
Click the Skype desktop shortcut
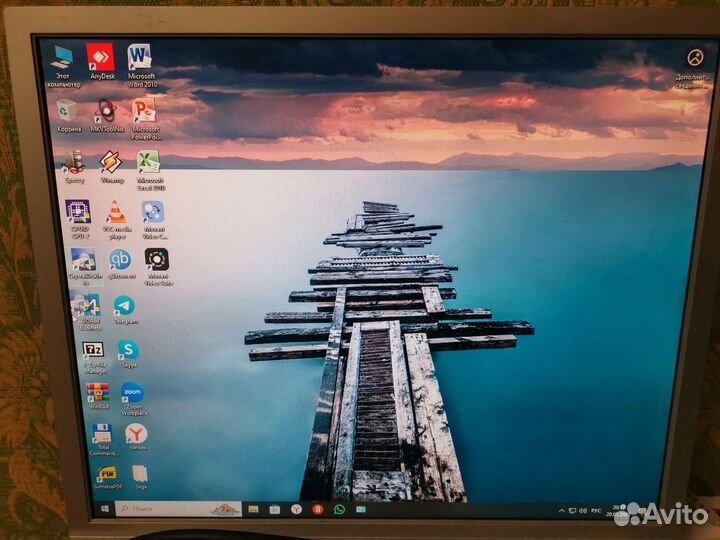click(128, 350)
